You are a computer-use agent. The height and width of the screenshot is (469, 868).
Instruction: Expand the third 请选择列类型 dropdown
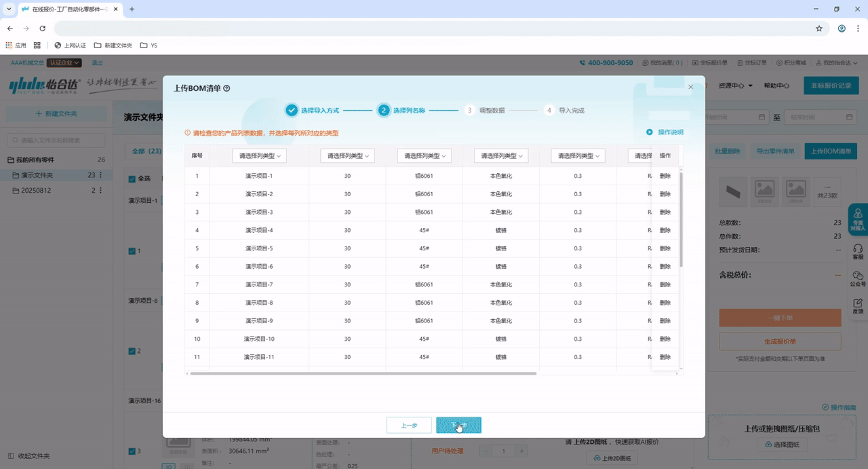[424, 156]
